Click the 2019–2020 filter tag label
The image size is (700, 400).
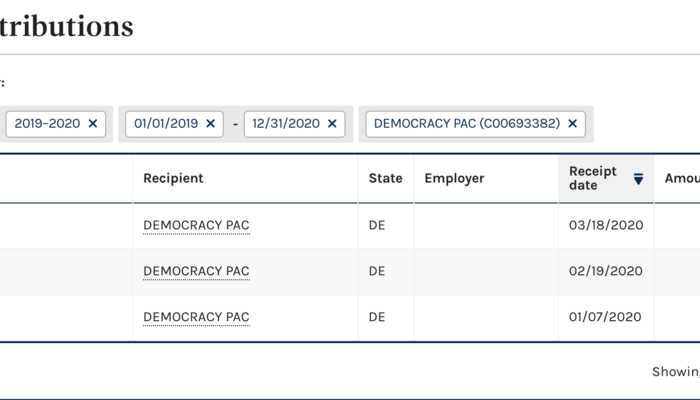coord(46,124)
